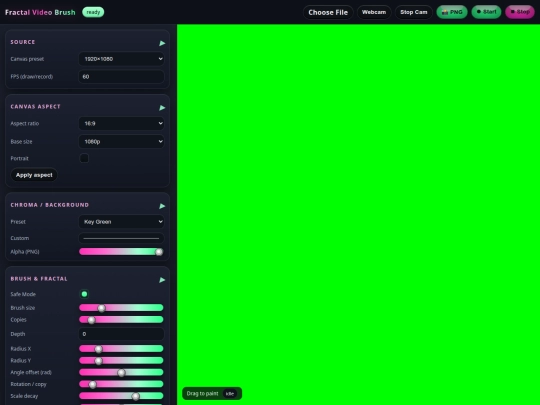Image resolution: width=540 pixels, height=405 pixels.
Task: Collapse the Source panel arrow
Action: 162,43
